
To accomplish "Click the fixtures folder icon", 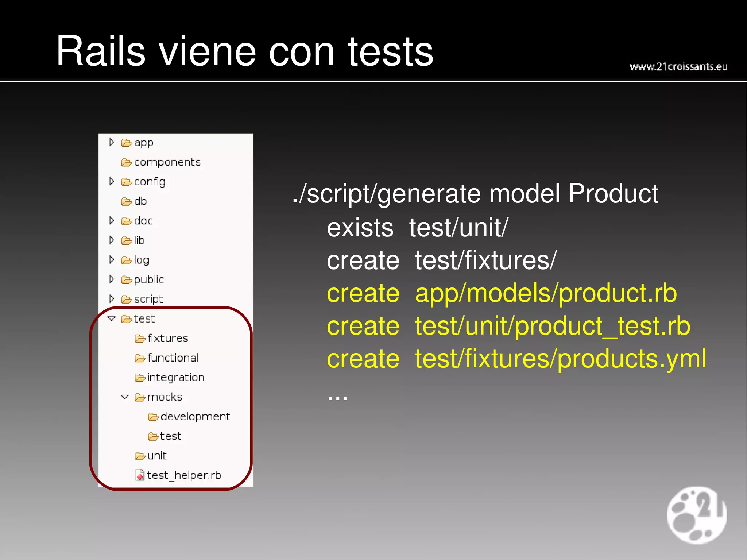I will point(140,339).
